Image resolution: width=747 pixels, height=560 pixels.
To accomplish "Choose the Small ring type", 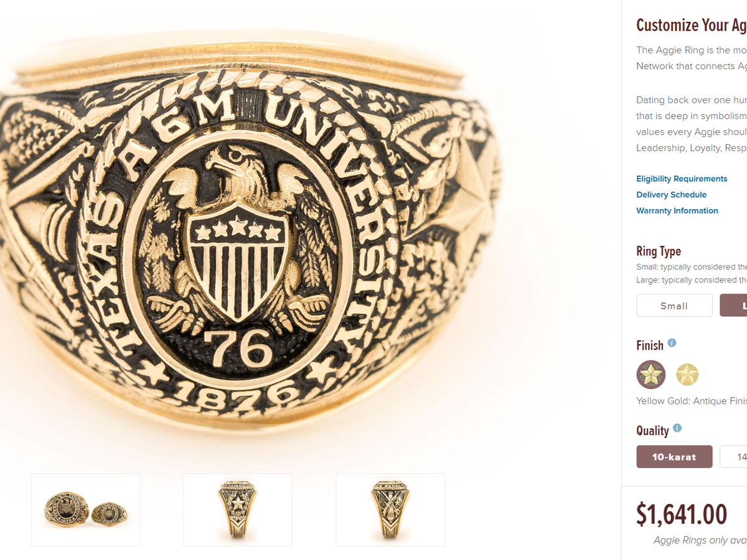I will coord(674,306).
